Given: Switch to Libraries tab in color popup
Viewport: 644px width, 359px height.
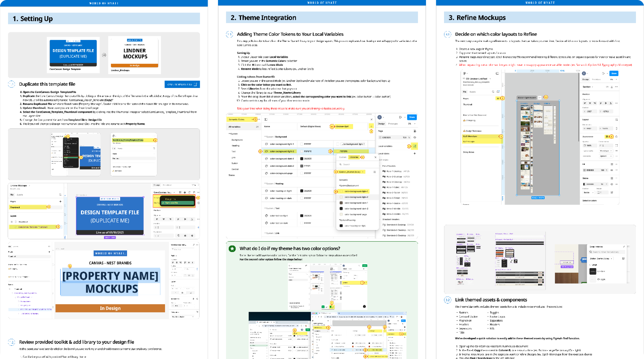Looking at the screenshot, I should tap(354, 157).
